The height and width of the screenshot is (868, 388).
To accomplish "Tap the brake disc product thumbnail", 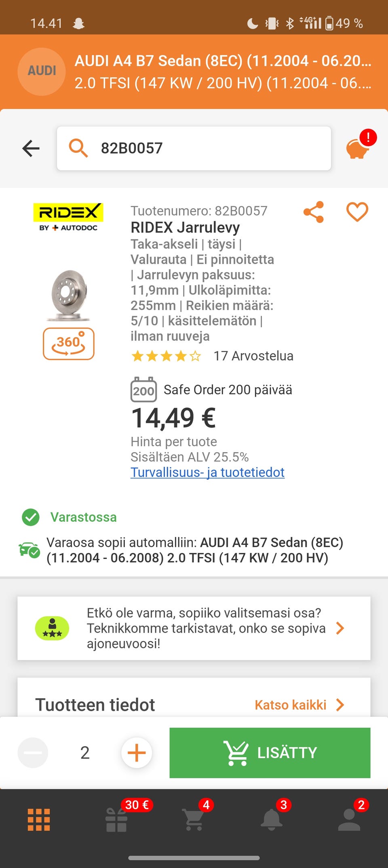I will 69,295.
